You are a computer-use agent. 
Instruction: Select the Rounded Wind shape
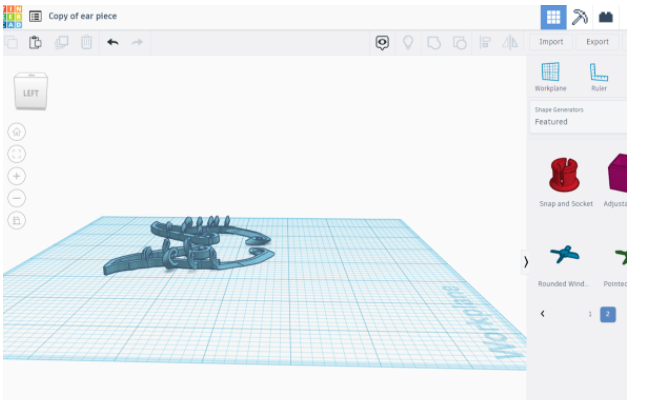point(564,265)
